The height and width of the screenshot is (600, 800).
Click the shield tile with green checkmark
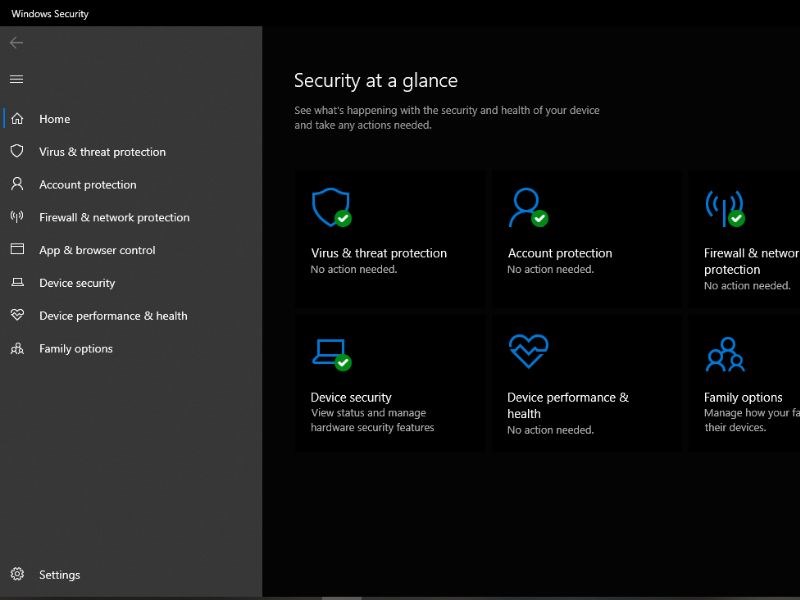(330, 208)
